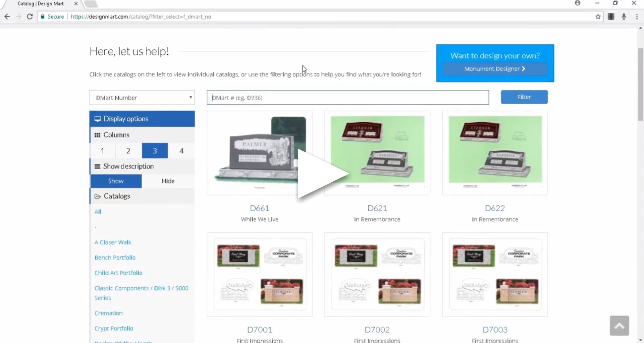644x343 pixels.
Task: Click the browser forward arrow
Action: coord(19,16)
